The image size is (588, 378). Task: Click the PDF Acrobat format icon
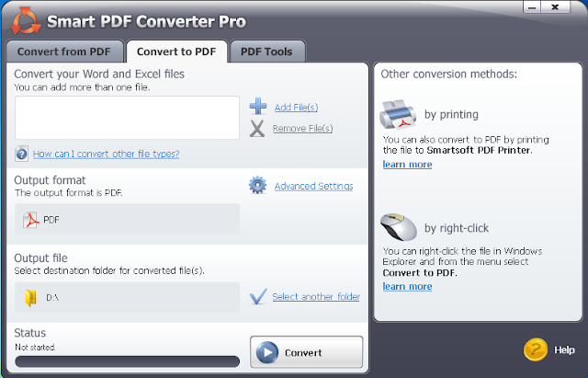tap(30, 220)
